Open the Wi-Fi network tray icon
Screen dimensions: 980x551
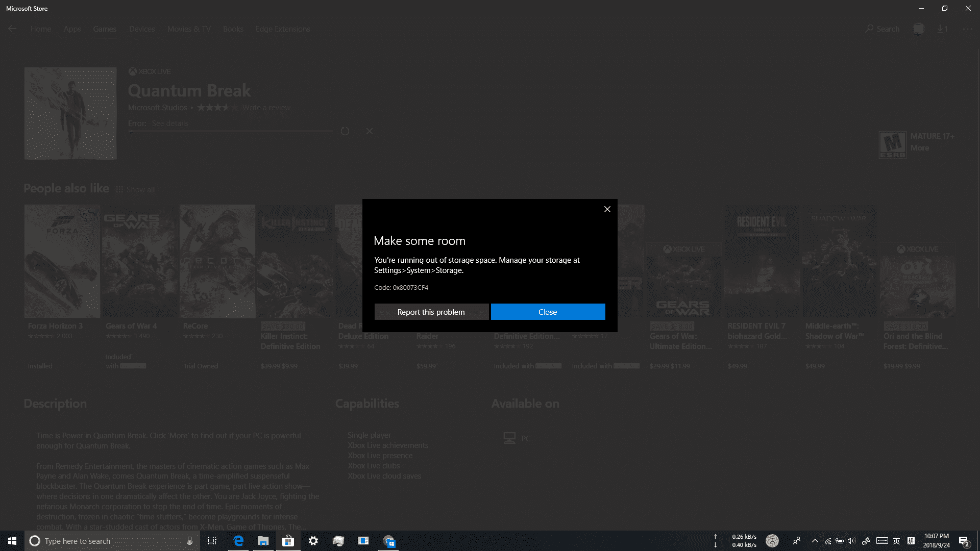coord(828,541)
